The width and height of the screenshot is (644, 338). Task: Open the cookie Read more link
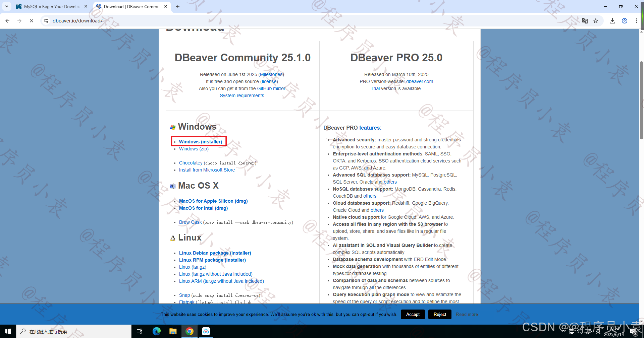pyautogui.click(x=467, y=315)
